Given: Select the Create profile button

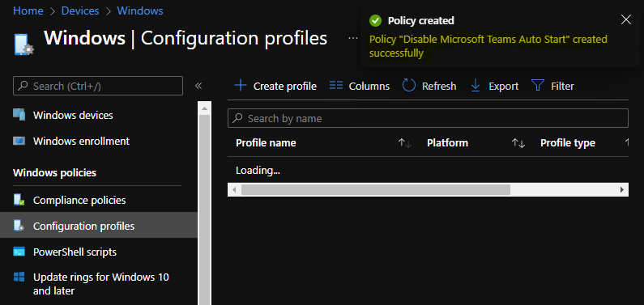Looking at the screenshot, I should (275, 86).
